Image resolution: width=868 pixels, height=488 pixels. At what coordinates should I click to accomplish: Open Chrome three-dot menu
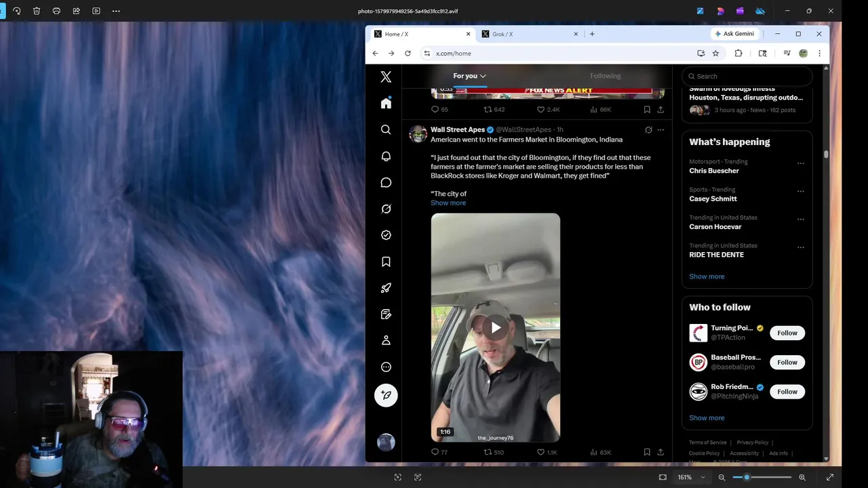pyautogui.click(x=819, y=53)
